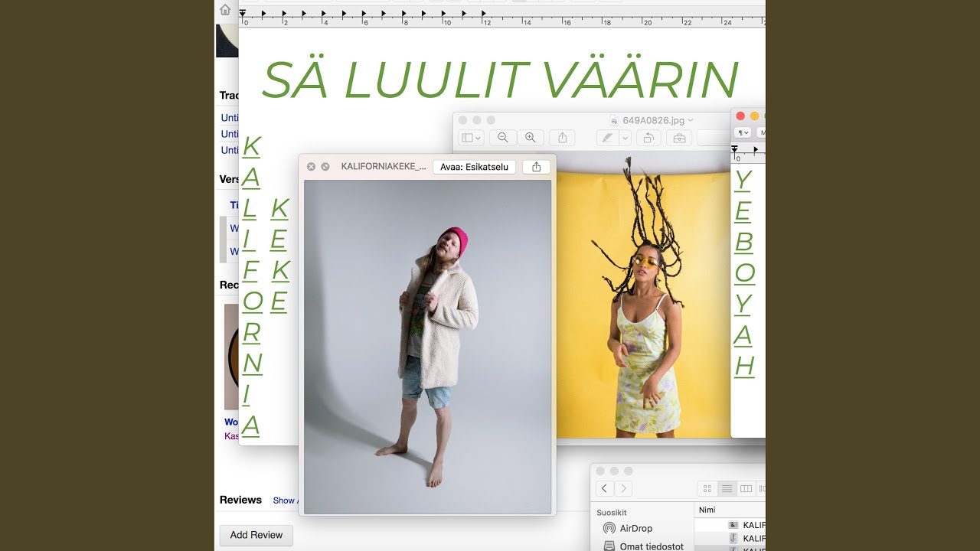Open the paragraph style dropdown in the right-hand text window
Viewport: 980px width, 551px height.
click(x=742, y=132)
